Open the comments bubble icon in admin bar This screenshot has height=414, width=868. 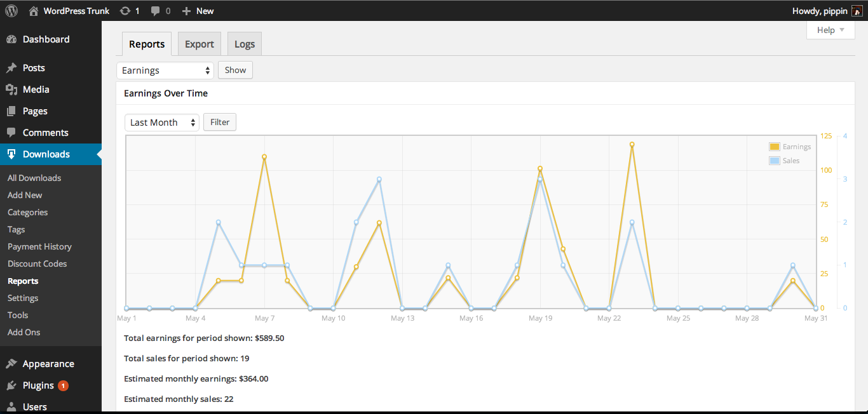click(156, 11)
